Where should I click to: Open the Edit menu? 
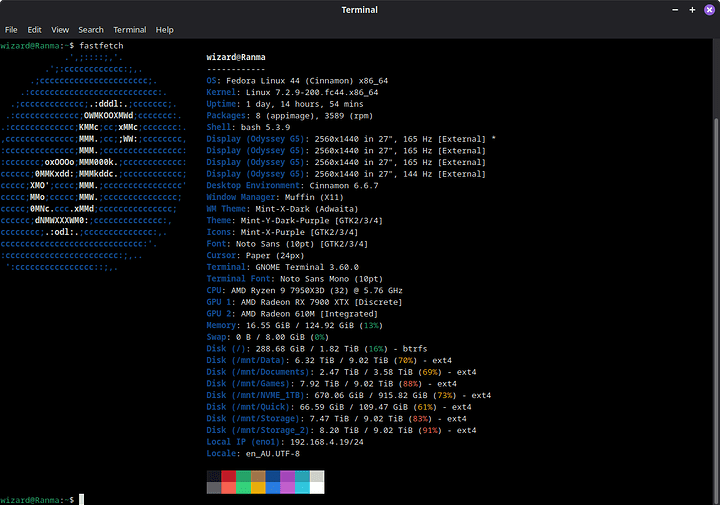[34, 30]
